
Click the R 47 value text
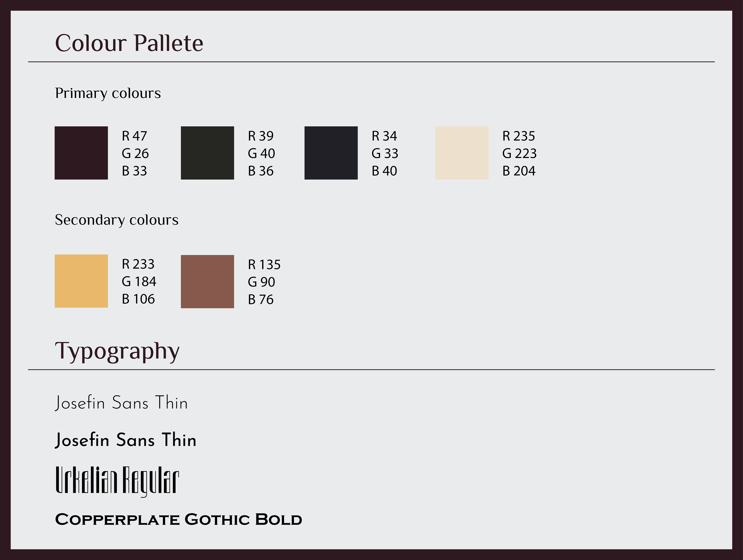[x=134, y=136]
